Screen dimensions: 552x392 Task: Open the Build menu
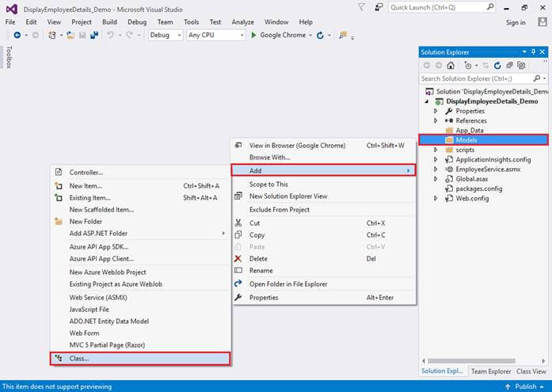pyautogui.click(x=109, y=22)
